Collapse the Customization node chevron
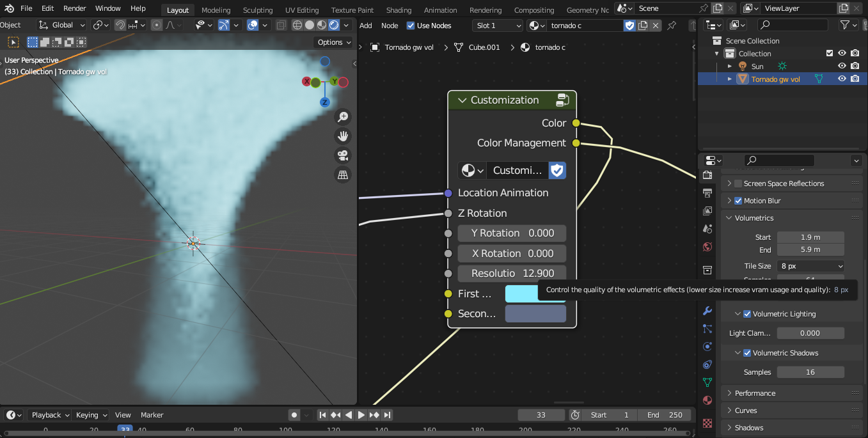The width and height of the screenshot is (868, 438). [462, 100]
